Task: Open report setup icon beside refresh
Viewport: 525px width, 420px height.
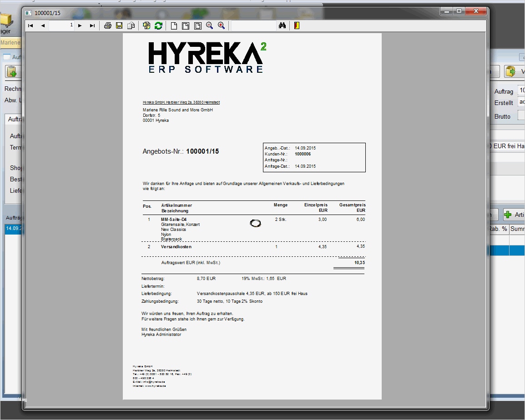Action: 146,26
